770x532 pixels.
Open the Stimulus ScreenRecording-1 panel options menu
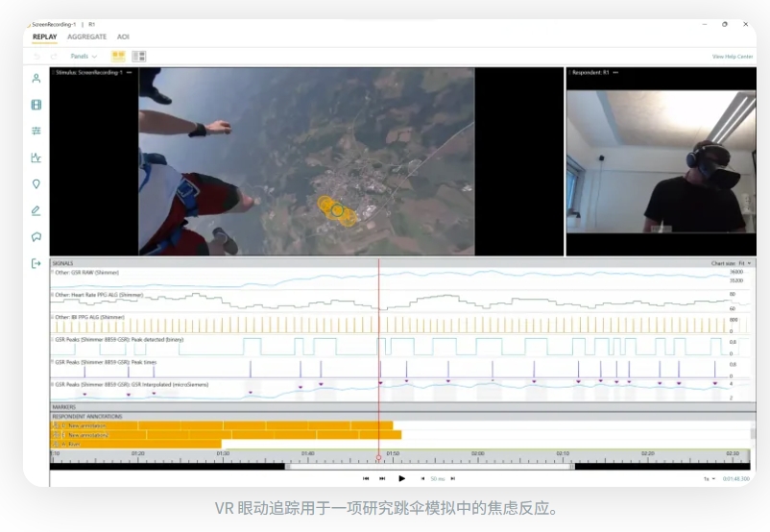tap(129, 72)
